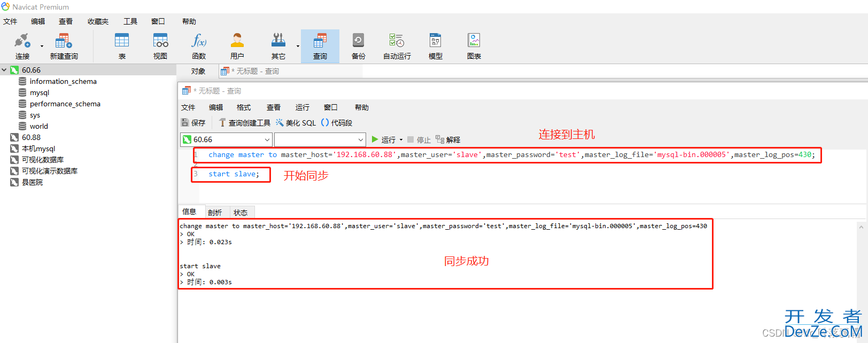This screenshot has width=868, height=343.
Task: Click the 图表 (Chart) toolbar icon
Action: tap(474, 46)
